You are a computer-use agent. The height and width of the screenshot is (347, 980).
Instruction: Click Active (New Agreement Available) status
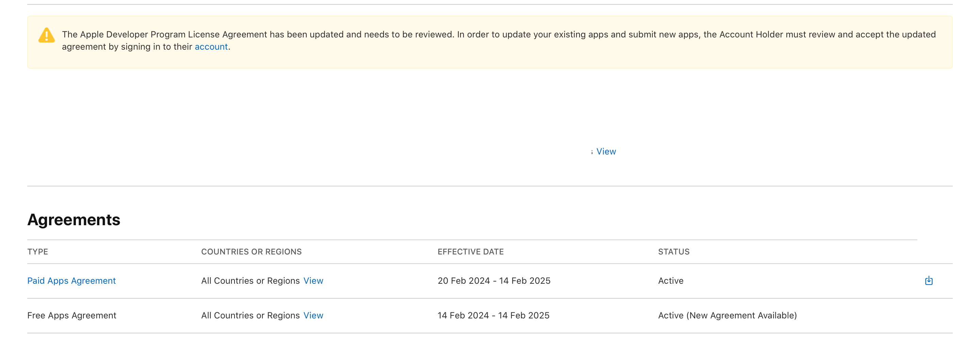[728, 315]
